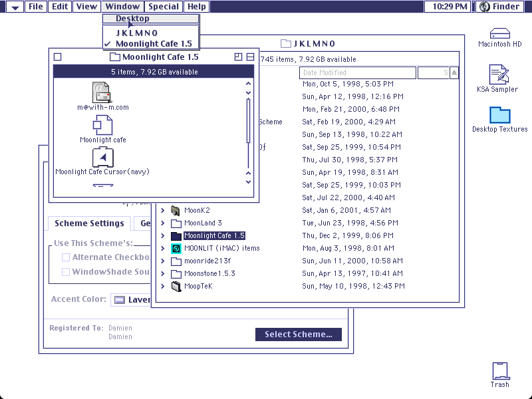Click scrollbar thumb in Moonlight Cafe 1.5 window
Image resolution: width=532 pixels, height=399 pixels.
point(248,121)
